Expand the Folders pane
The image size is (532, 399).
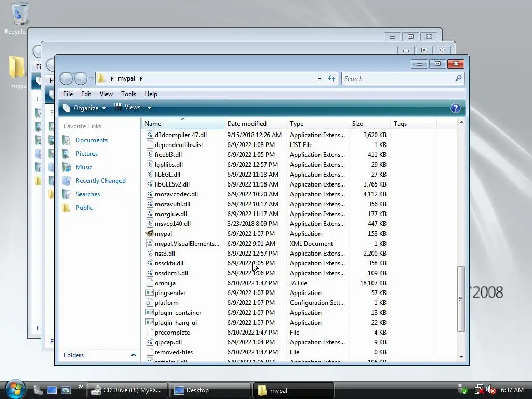tap(134, 355)
